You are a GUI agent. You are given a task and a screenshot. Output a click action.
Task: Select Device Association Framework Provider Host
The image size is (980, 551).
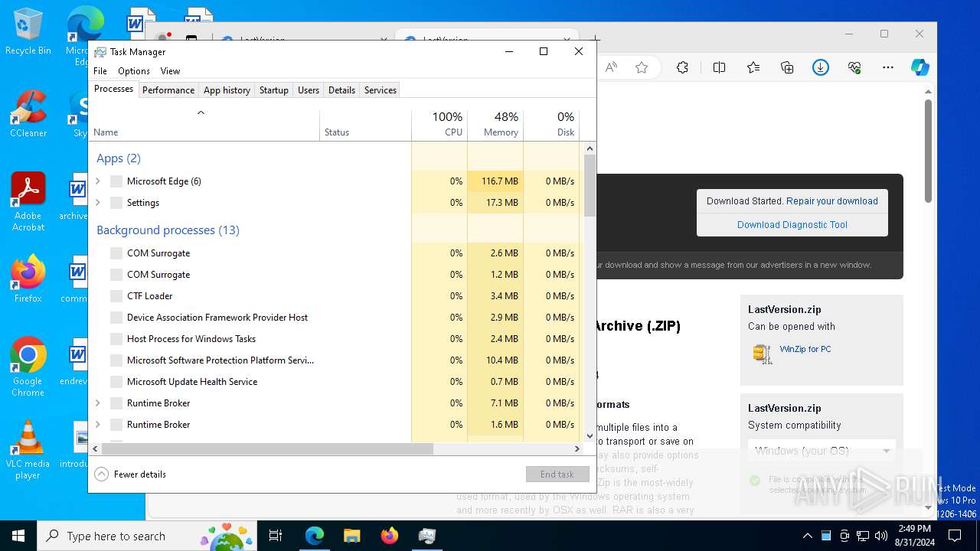point(336,318)
